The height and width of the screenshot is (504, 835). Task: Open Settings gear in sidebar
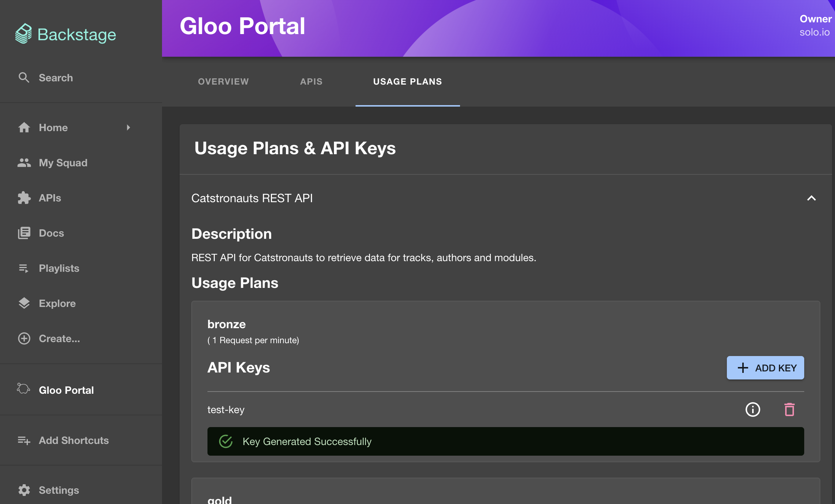(x=24, y=490)
